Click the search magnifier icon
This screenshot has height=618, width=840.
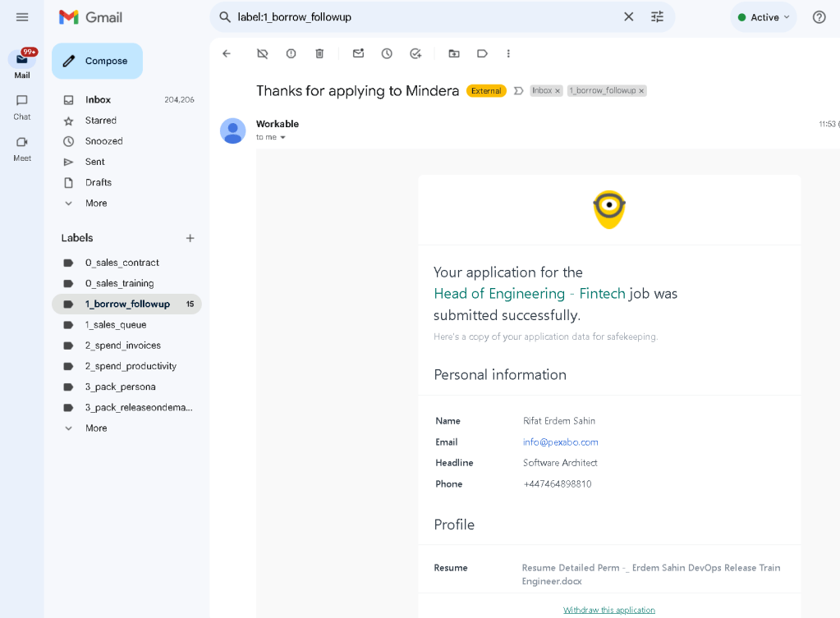tap(225, 17)
